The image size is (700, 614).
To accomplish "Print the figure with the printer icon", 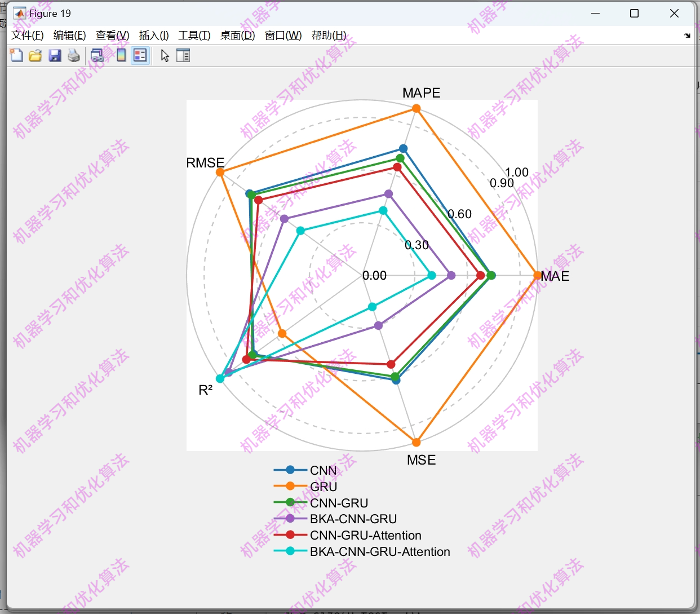I will point(74,55).
